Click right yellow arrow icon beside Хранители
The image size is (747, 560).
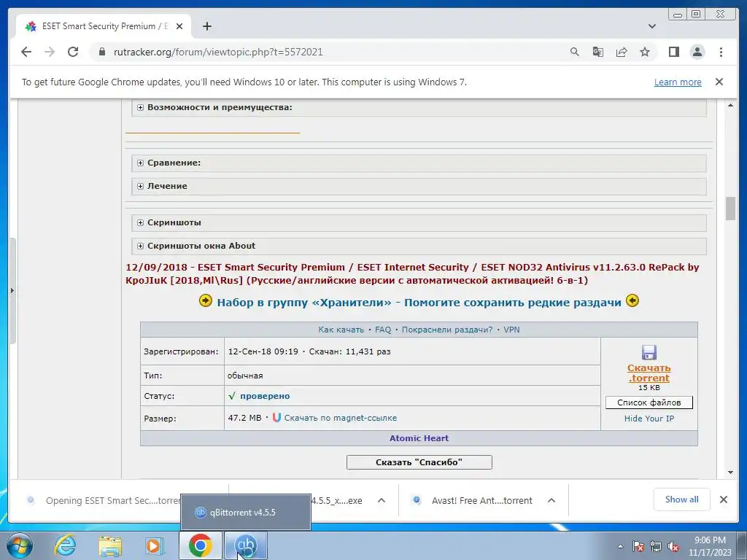pos(632,301)
